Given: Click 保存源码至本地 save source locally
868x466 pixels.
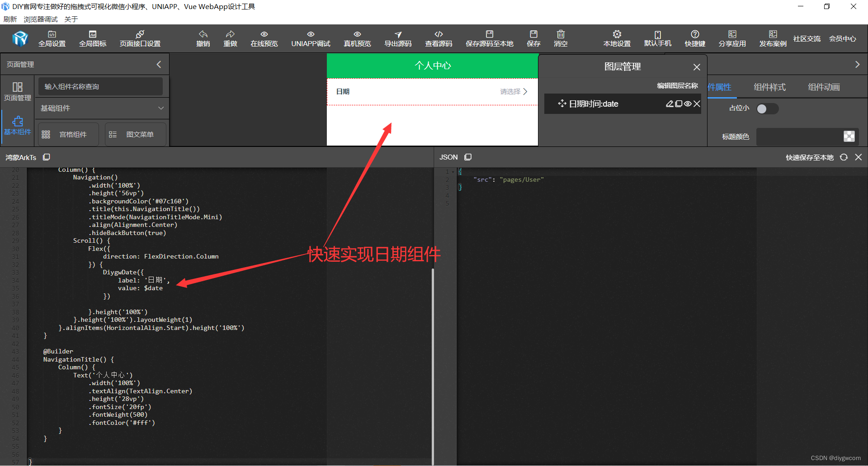Looking at the screenshot, I should tap(490, 39).
